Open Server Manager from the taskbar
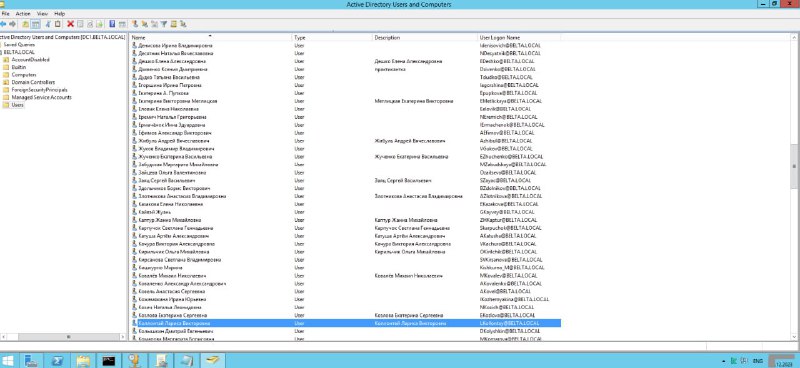 pyautogui.click(x=31, y=360)
